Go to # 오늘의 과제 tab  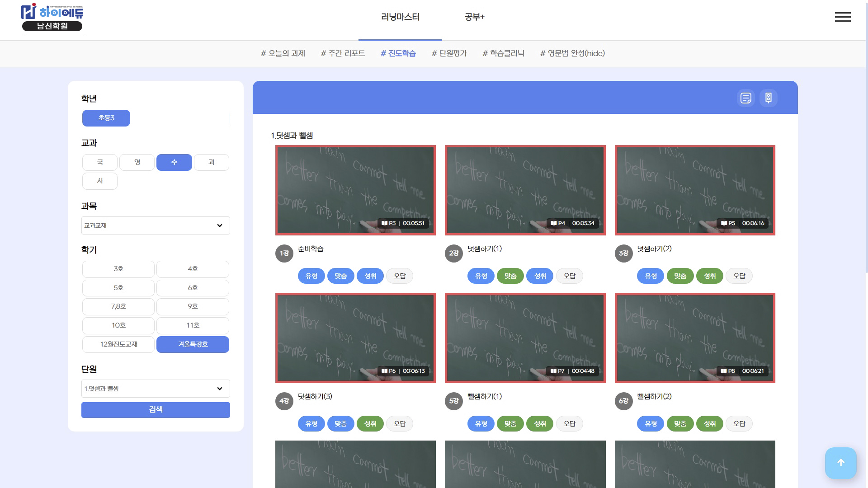[283, 53]
